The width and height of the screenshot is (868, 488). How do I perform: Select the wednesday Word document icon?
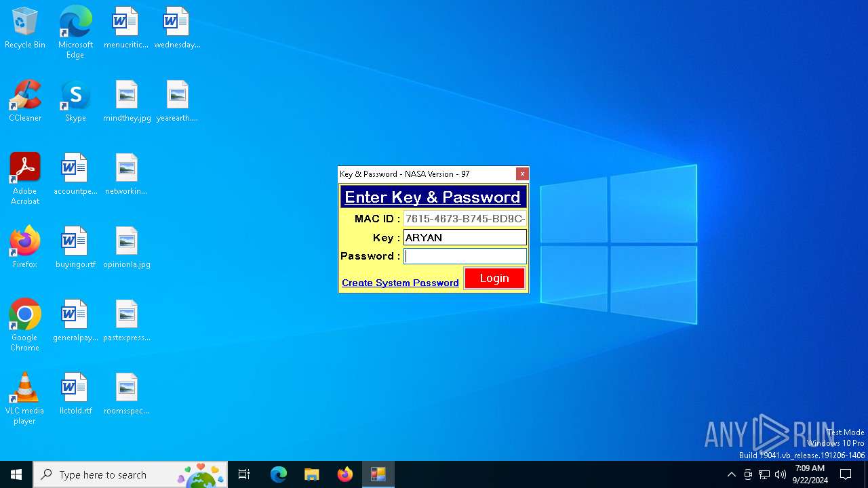177,28
